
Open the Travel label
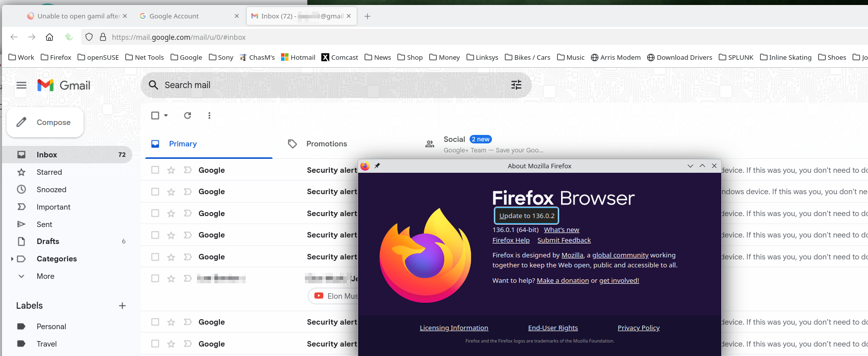(47, 344)
